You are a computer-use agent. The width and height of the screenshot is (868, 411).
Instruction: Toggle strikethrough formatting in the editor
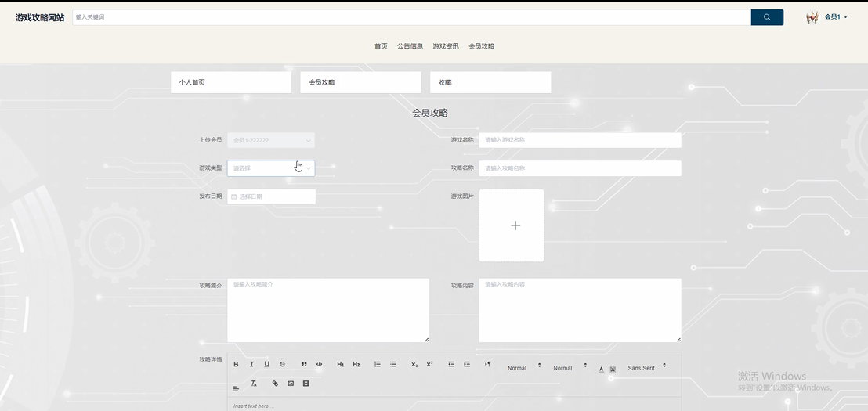pos(282,364)
